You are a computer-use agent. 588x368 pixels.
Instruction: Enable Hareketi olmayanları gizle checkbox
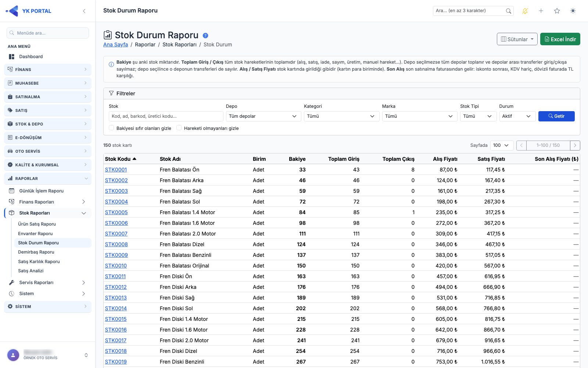(x=179, y=128)
